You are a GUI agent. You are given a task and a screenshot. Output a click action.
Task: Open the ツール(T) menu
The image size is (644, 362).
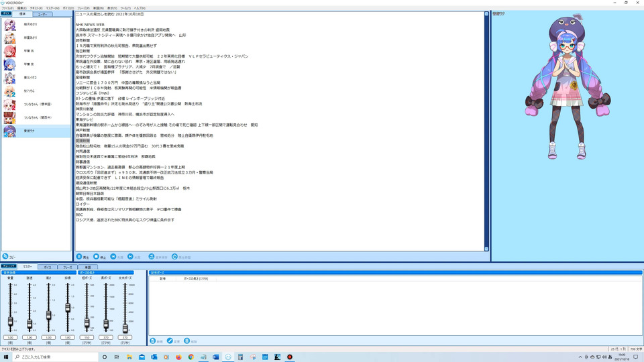click(x=125, y=8)
